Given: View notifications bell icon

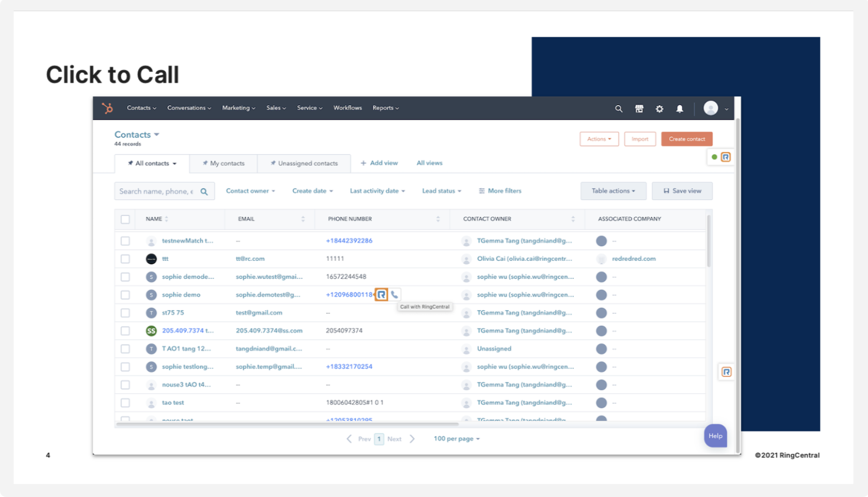Looking at the screenshot, I should 680,109.
